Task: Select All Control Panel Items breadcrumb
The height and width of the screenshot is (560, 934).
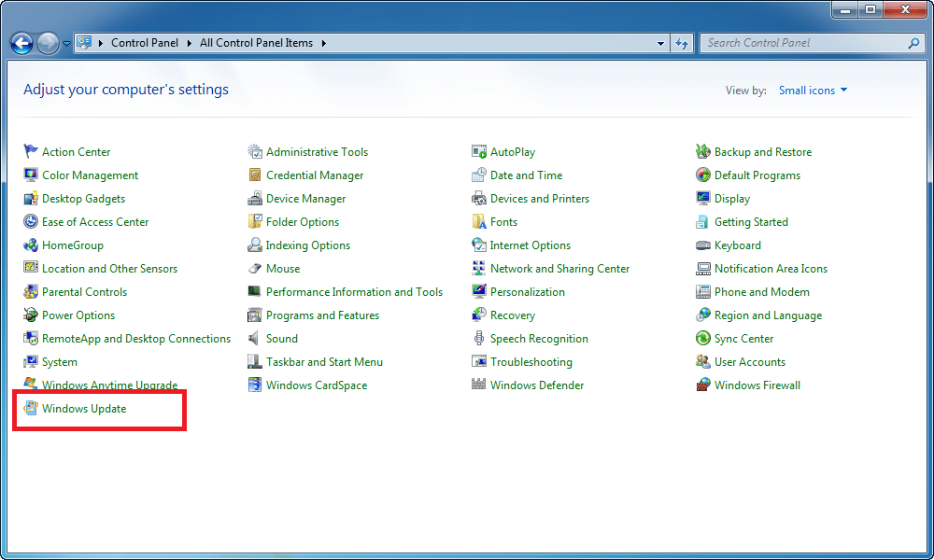Action: point(256,43)
